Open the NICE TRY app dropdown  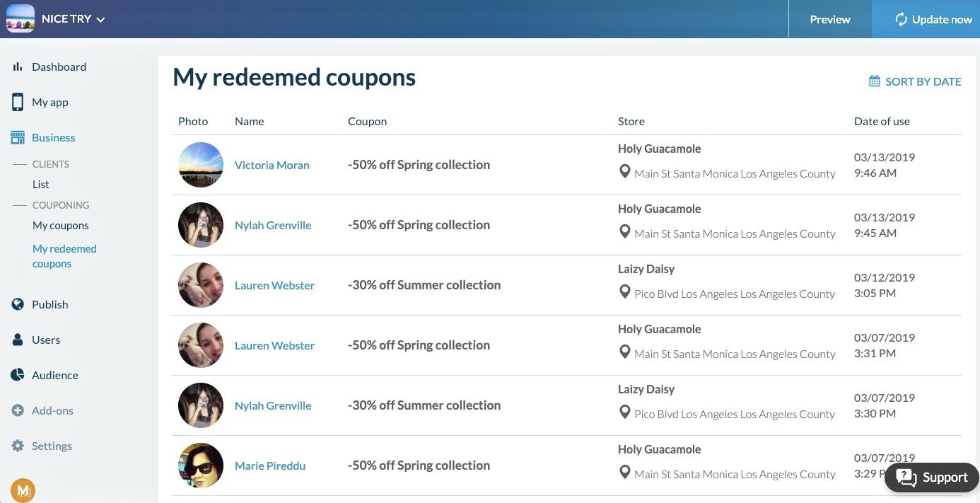74,19
